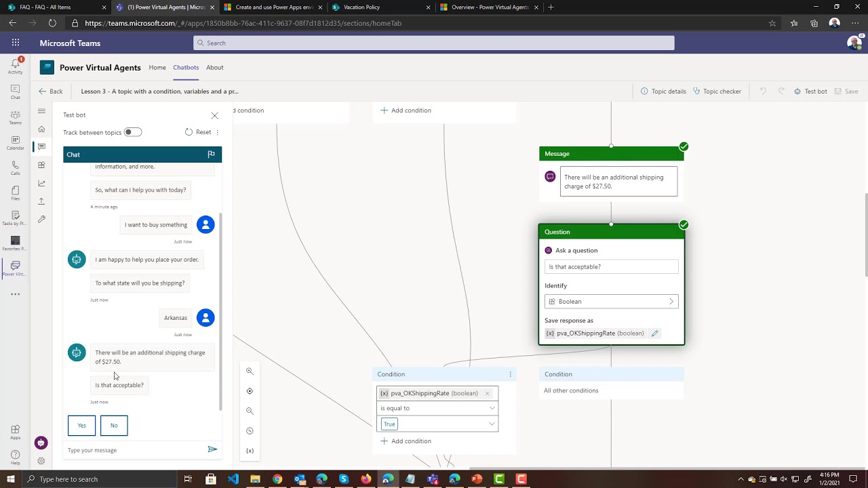Run the Topic checker
This screenshot has height=488, width=868.
[717, 91]
